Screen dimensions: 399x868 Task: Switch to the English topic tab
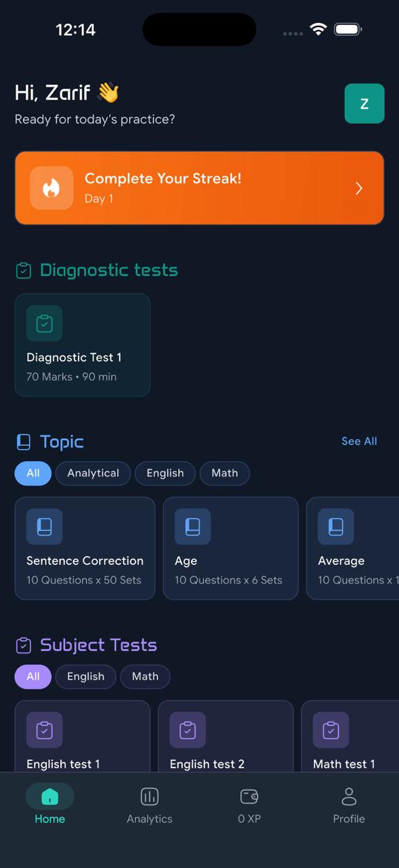(165, 473)
